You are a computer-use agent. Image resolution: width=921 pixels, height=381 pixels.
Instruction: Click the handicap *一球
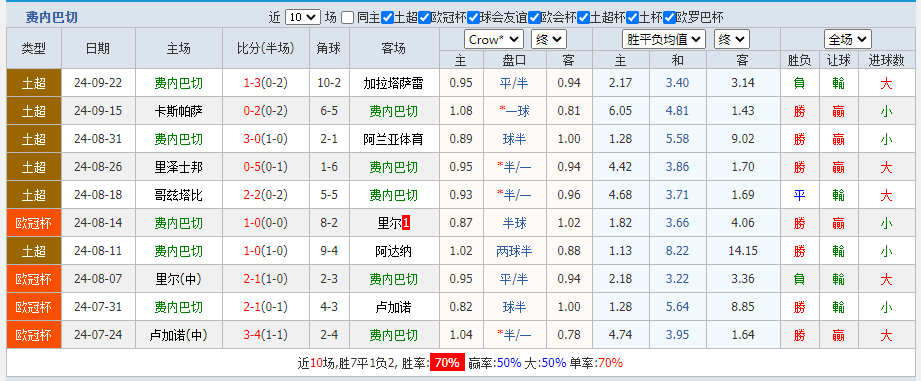pyautogui.click(x=514, y=111)
